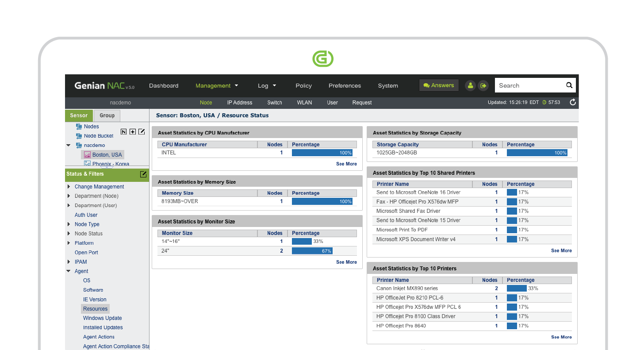Screen dimensions: 644x350
Task: Select Auth User filter
Action: click(86, 215)
